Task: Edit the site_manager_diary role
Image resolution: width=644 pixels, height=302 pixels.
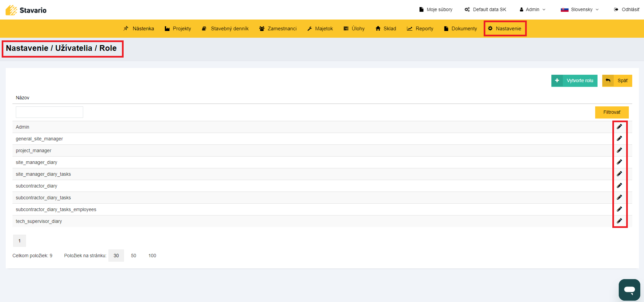Action: tap(619, 162)
